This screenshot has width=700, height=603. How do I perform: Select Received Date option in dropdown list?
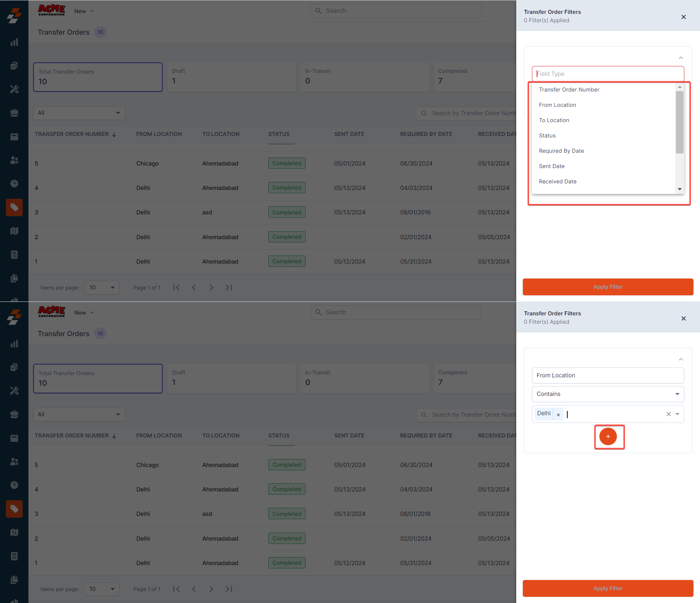coord(557,182)
